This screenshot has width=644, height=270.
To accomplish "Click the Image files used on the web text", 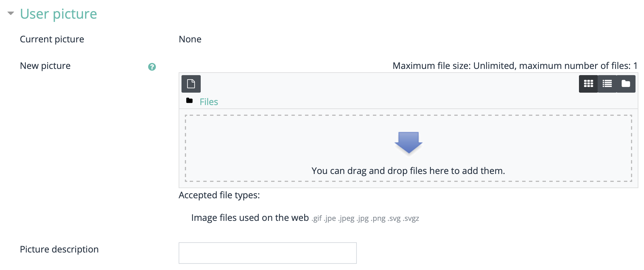I will 250,218.
